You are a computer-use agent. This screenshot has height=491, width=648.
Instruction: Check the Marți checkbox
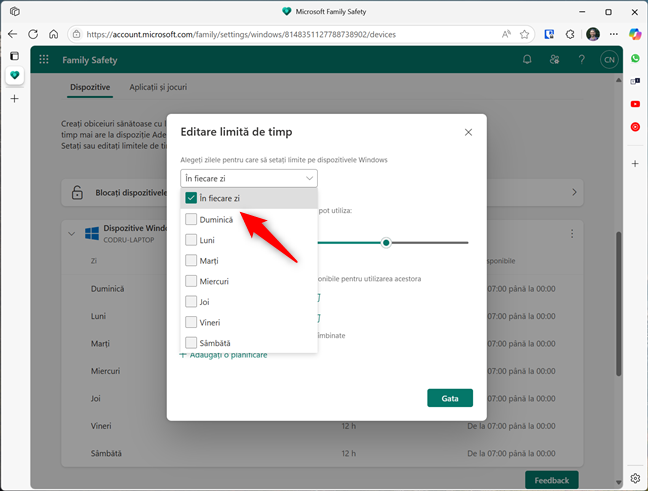coord(191,260)
